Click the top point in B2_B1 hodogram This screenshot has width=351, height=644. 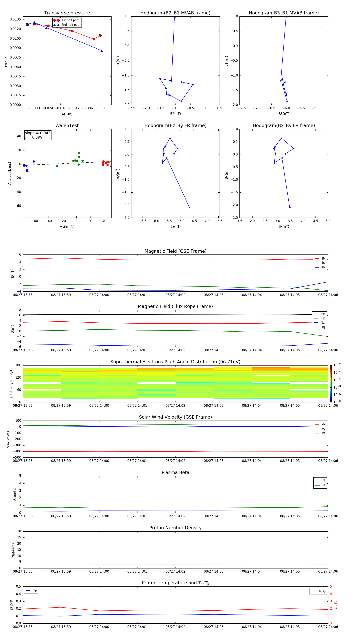coord(175,17)
